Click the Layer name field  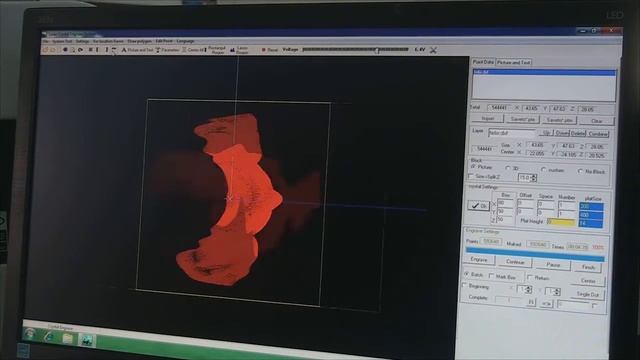point(512,133)
